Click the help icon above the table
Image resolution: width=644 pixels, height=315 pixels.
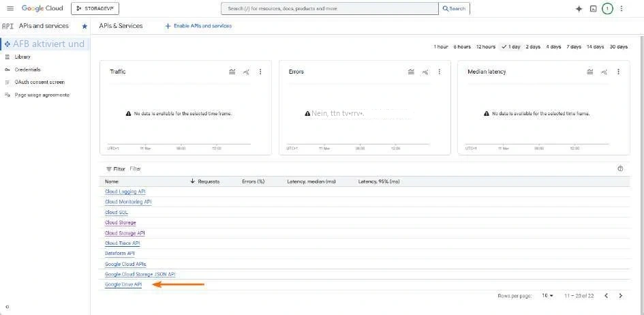coord(620,168)
